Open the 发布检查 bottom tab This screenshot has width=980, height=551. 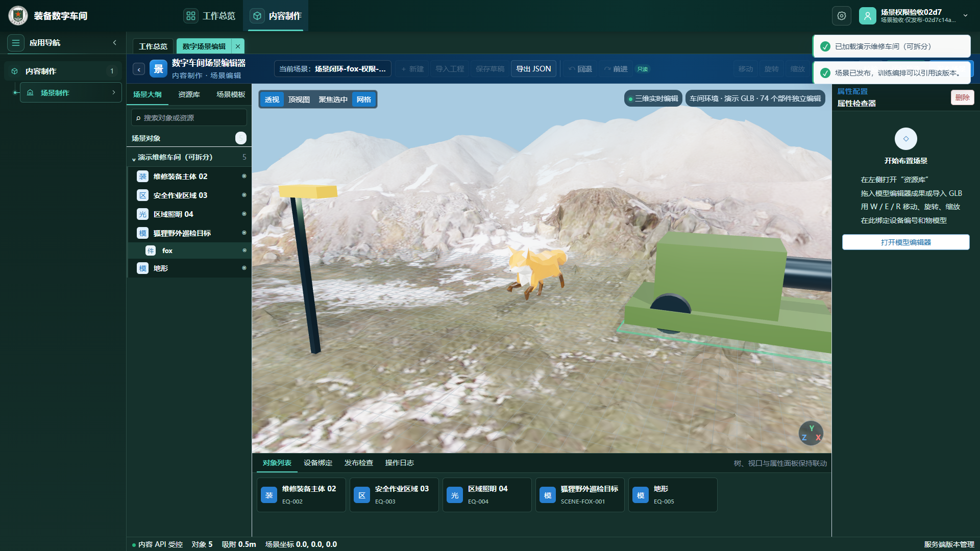pos(359,463)
